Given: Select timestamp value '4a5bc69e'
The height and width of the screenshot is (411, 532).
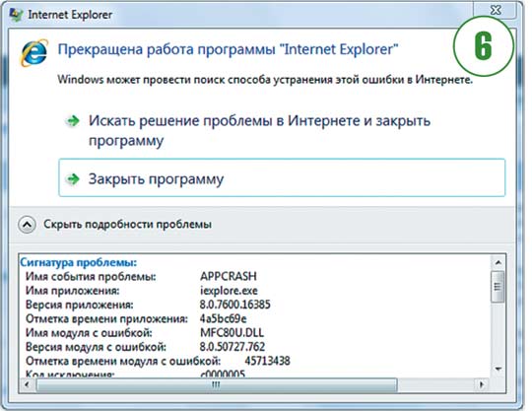Looking at the screenshot, I should [223, 318].
